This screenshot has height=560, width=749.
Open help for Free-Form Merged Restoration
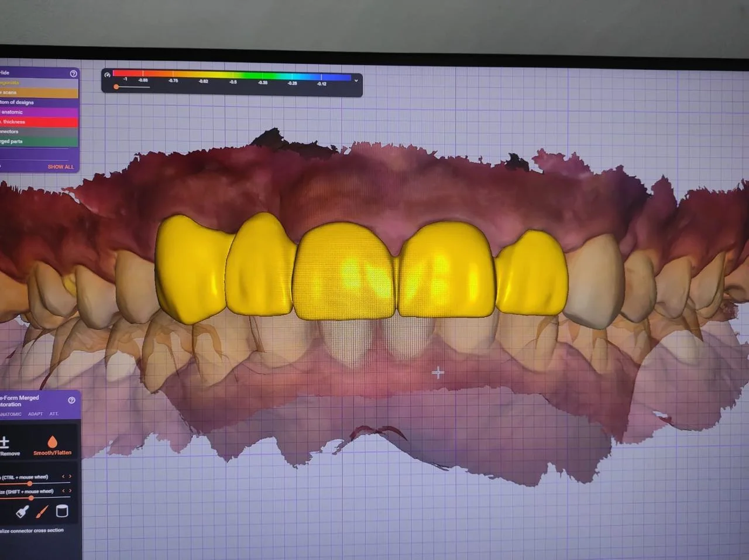[x=71, y=400]
